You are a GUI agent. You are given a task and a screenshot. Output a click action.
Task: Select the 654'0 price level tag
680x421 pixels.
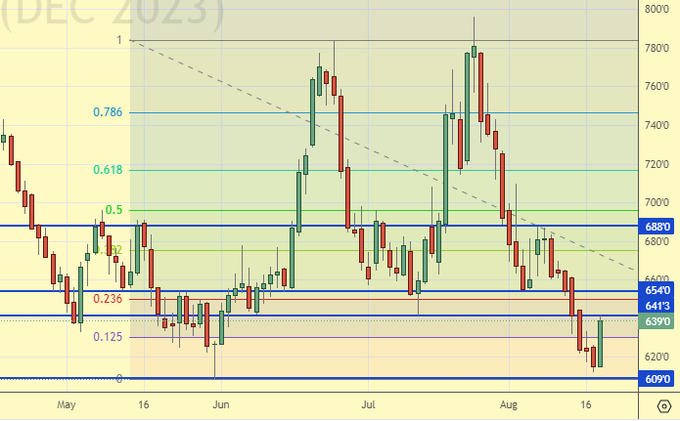(658, 291)
